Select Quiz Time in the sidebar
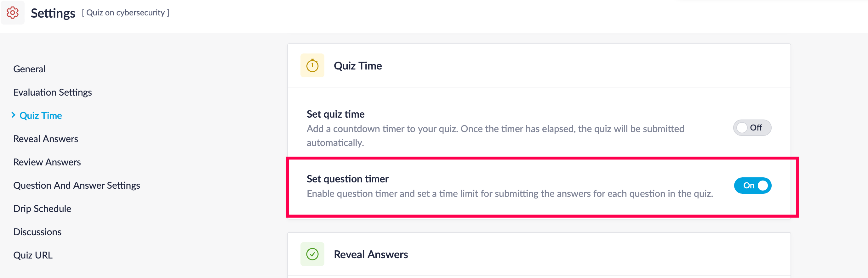The image size is (868, 278). pos(41,115)
